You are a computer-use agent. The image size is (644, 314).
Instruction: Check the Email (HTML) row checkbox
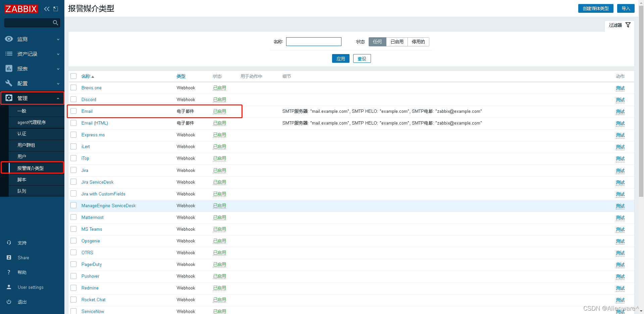pos(73,123)
